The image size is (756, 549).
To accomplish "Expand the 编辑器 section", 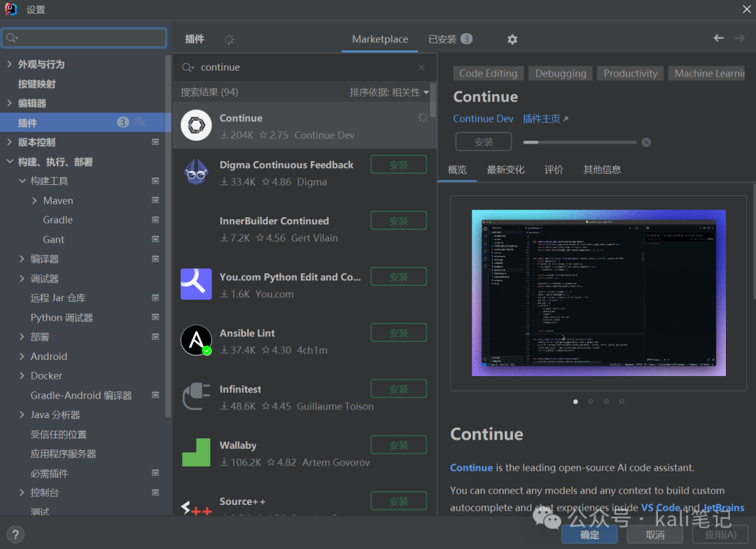I will pyautogui.click(x=10, y=103).
